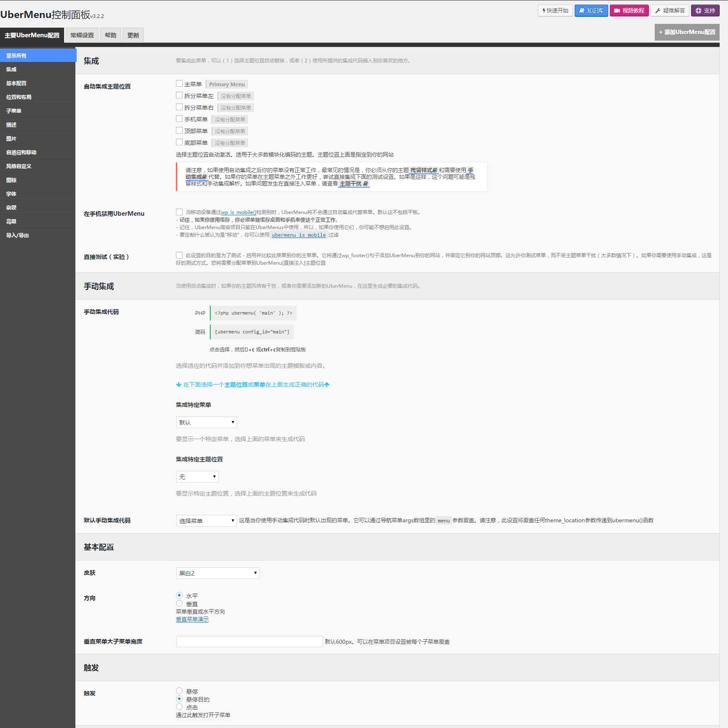Click the Primary Menu label tag

(x=227, y=84)
